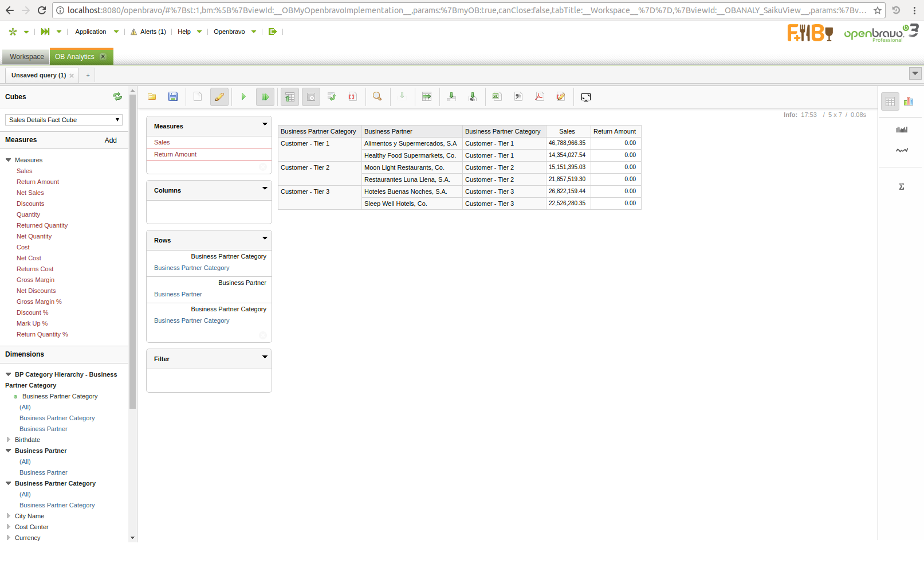The height and width of the screenshot is (571, 924).
Task: Toggle the pencil edit mode button
Action: pos(219,97)
